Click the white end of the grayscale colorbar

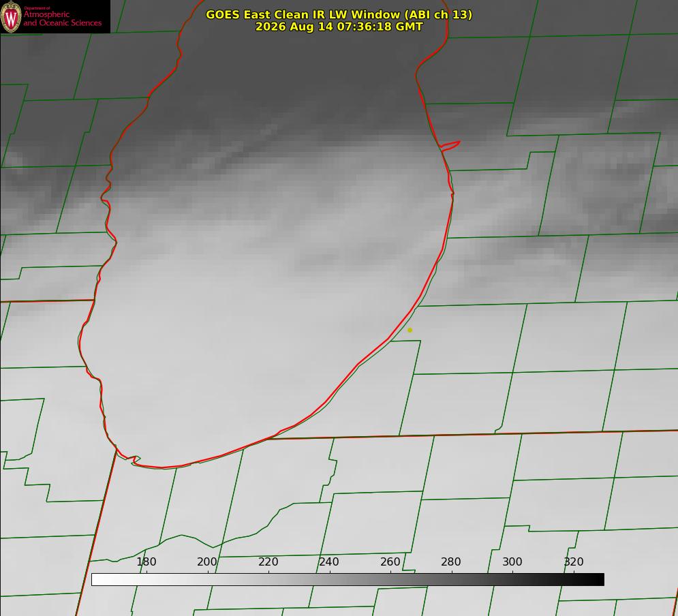(100, 580)
